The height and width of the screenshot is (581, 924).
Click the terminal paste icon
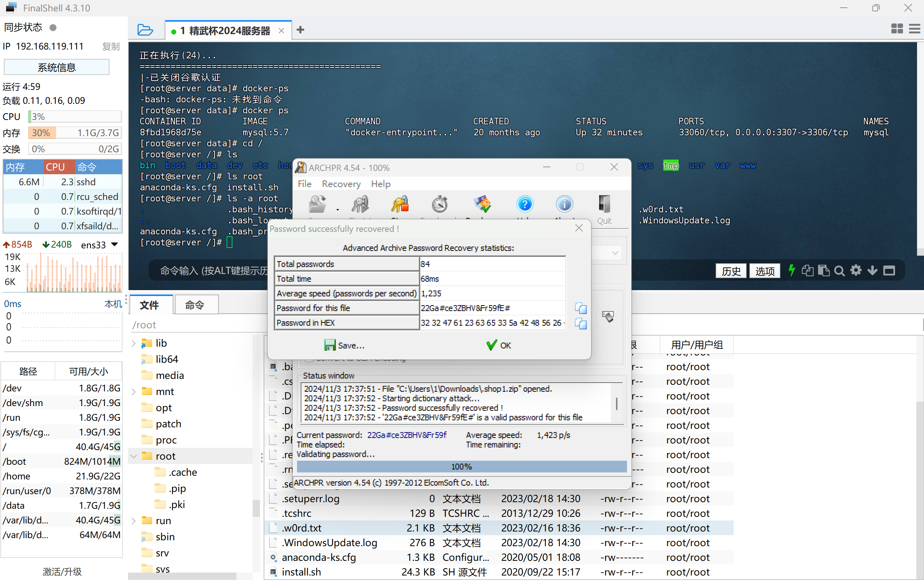pos(824,271)
